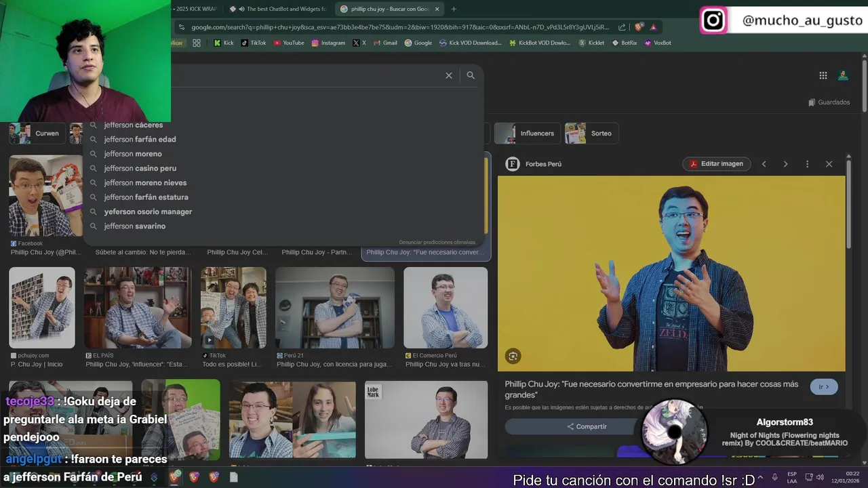Click taskbar microphone icon
This screenshot has width=868, height=488.
click(775, 478)
